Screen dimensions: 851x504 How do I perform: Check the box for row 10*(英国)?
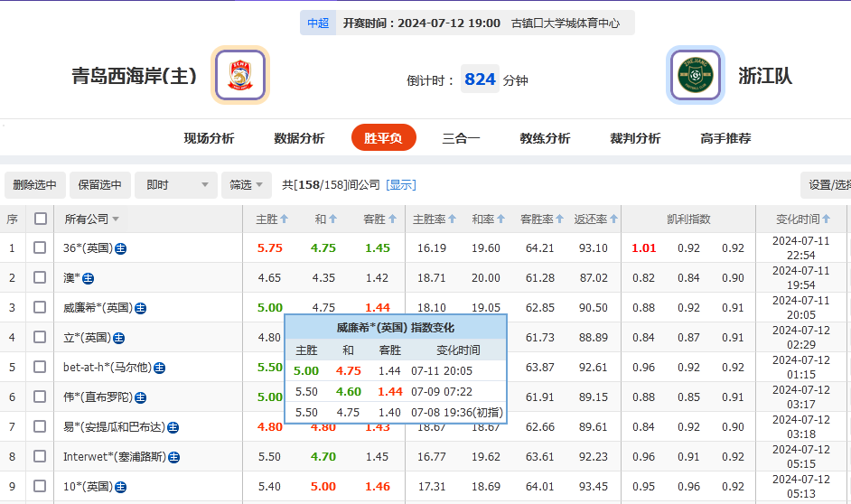click(41, 487)
